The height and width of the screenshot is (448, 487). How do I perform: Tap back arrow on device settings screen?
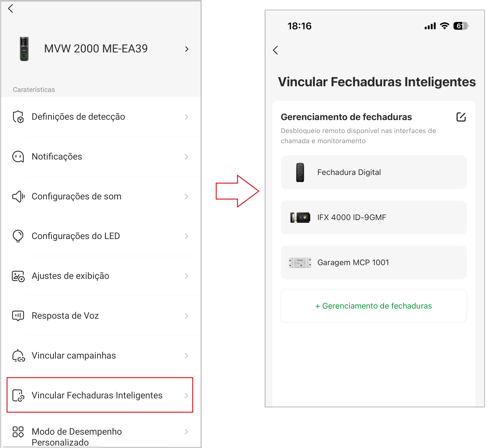click(10, 9)
